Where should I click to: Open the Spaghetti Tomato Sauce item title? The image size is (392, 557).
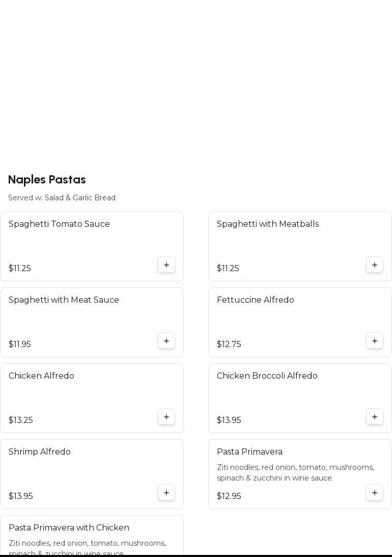click(x=59, y=224)
